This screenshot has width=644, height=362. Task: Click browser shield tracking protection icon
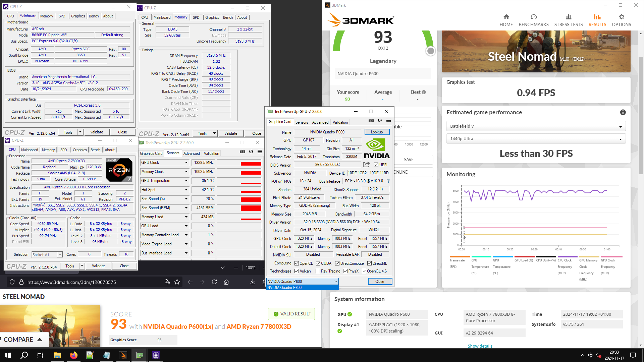(12, 282)
